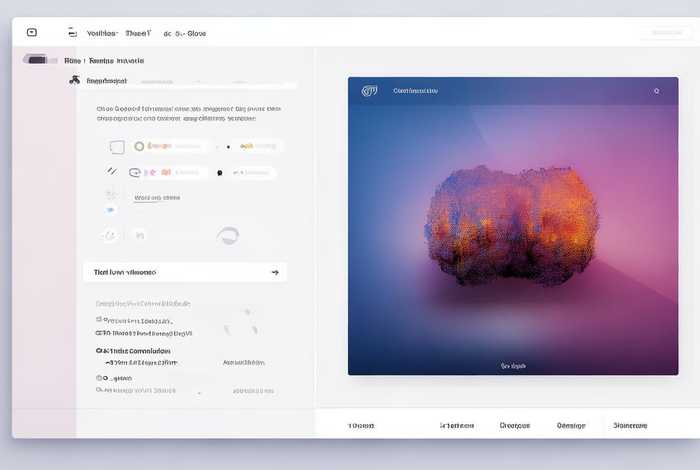This screenshot has height=470, width=700.
Task: Click the diagonal slash pen icon
Action: pos(112,171)
